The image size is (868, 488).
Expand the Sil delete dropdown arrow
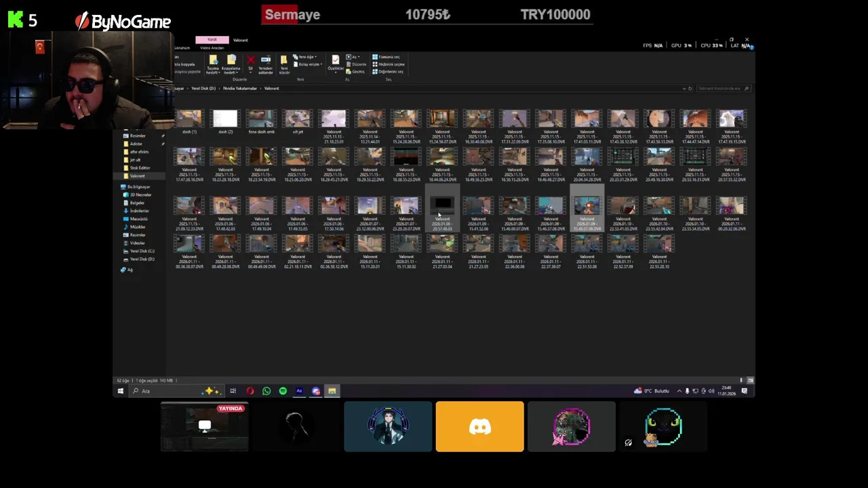click(x=251, y=73)
